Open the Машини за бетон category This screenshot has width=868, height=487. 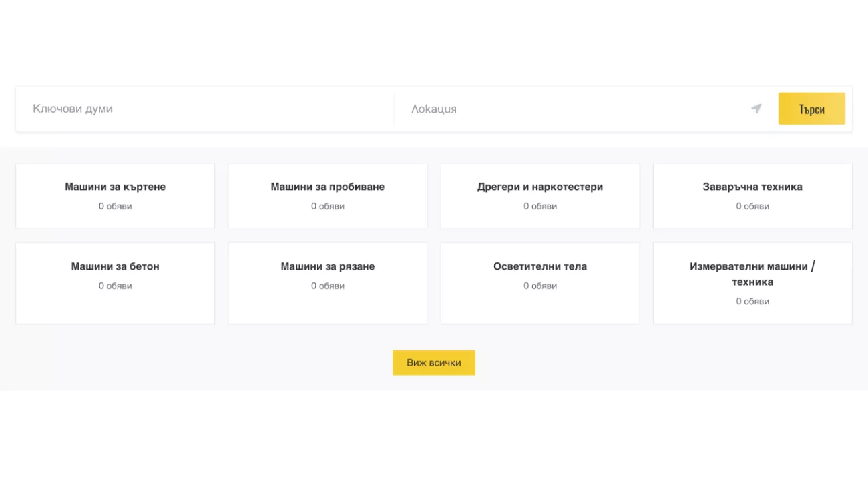click(x=115, y=267)
